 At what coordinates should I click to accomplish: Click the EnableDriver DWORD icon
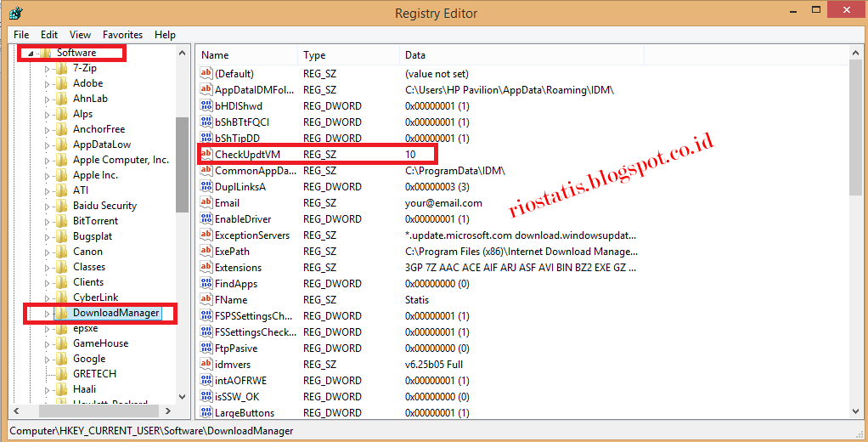[206, 218]
